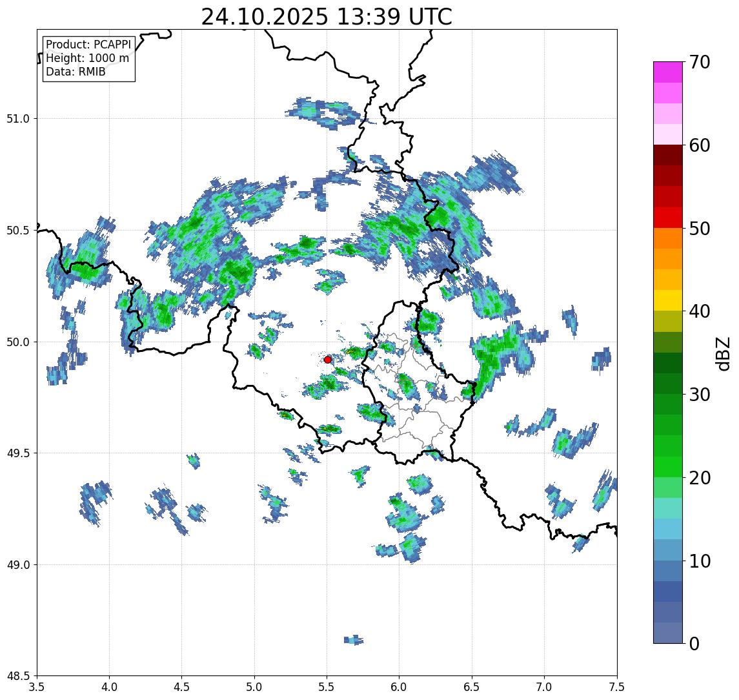
Task: Click the colorbar tick label '50'
Action: (700, 229)
